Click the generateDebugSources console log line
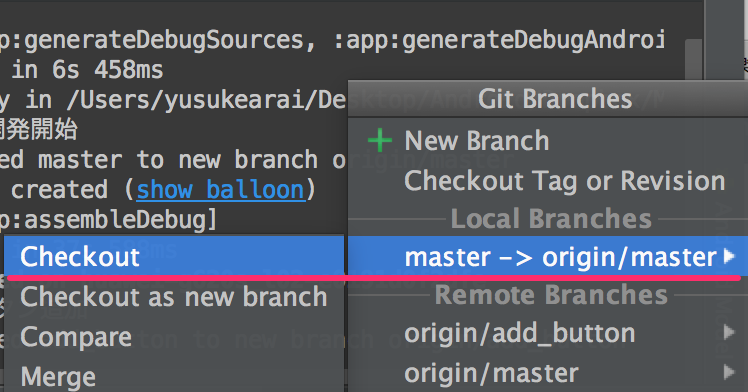 tap(332, 40)
